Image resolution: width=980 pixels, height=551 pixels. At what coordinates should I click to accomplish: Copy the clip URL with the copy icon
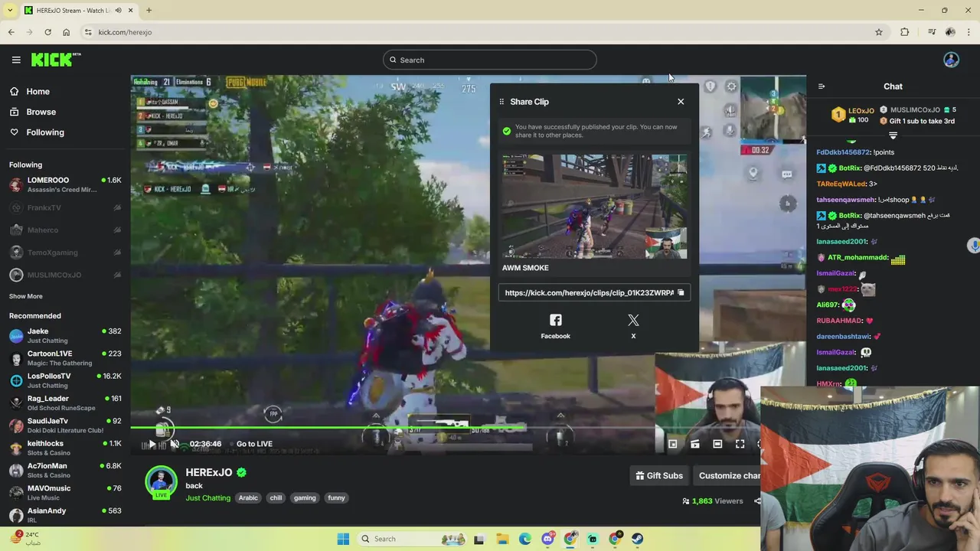[681, 292]
